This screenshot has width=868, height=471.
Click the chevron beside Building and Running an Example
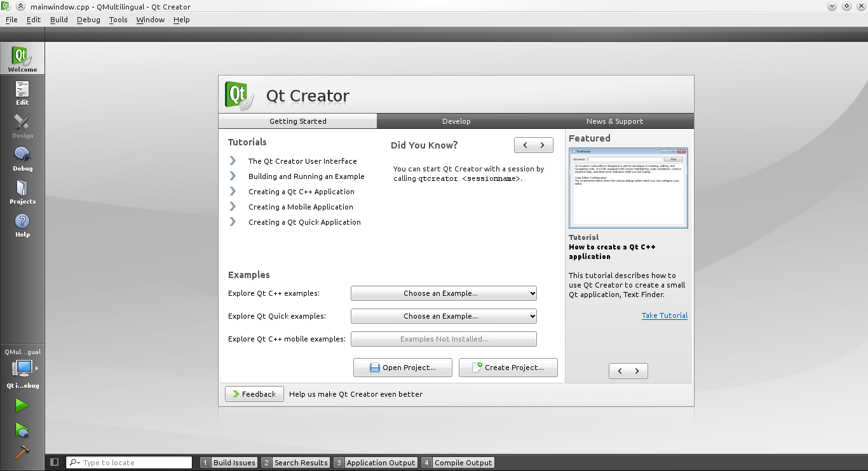[x=233, y=176]
